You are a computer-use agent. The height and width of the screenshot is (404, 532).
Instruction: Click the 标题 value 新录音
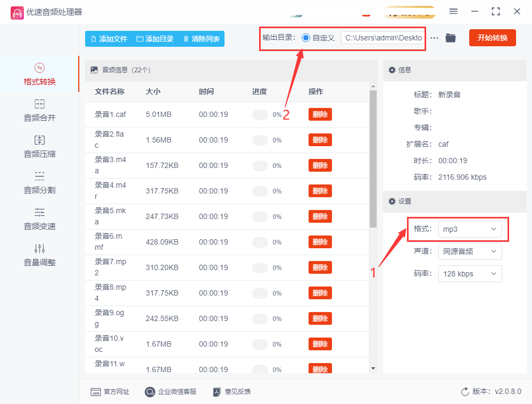[449, 95]
